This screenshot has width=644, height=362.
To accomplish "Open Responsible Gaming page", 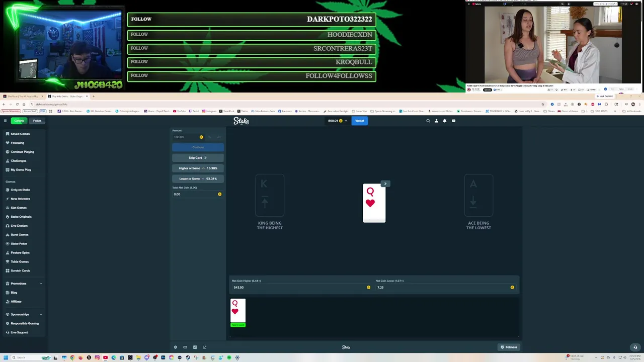I will (x=24, y=323).
